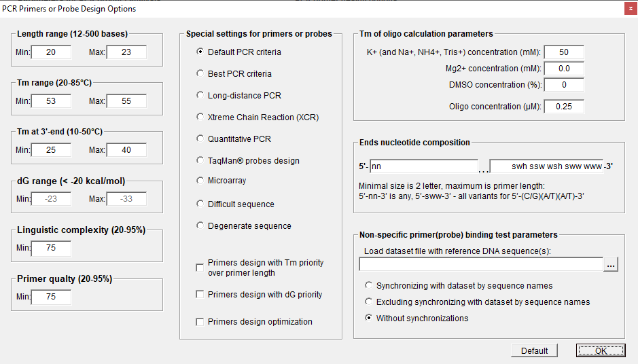The width and height of the screenshot is (638, 364).
Task: Select Best PCR criteria option
Action: [x=200, y=73]
